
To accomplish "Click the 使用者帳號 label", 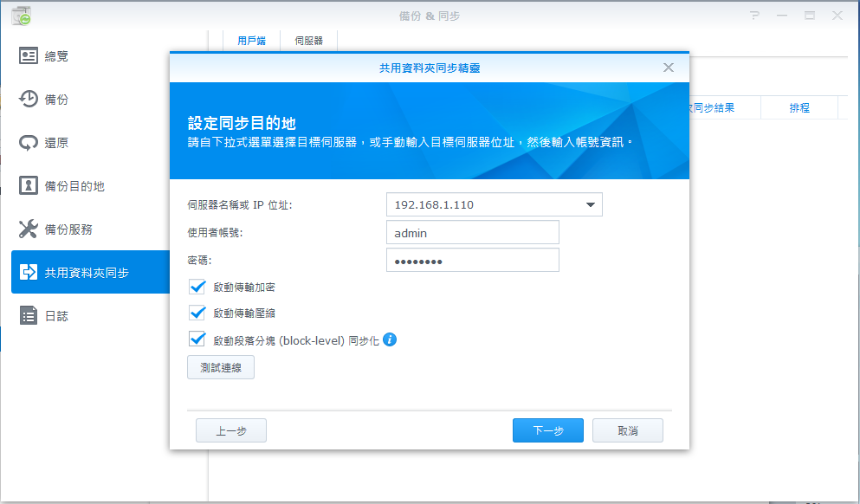I will click(215, 233).
